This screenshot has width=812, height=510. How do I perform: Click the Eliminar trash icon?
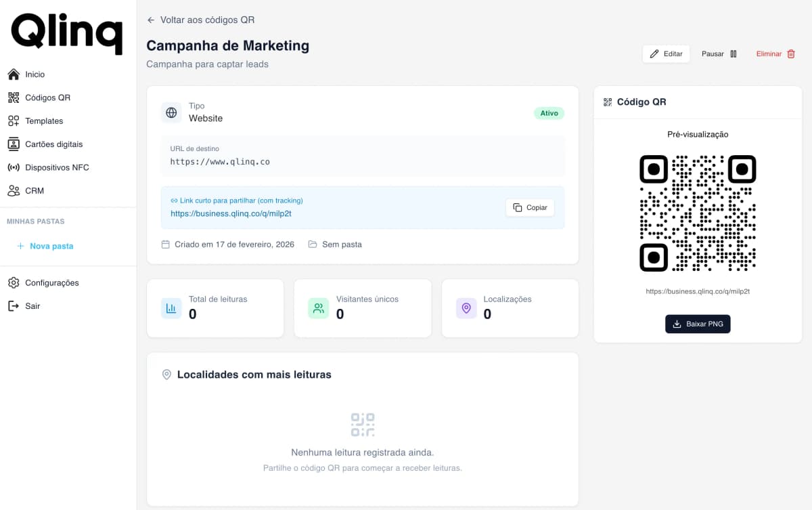790,54
